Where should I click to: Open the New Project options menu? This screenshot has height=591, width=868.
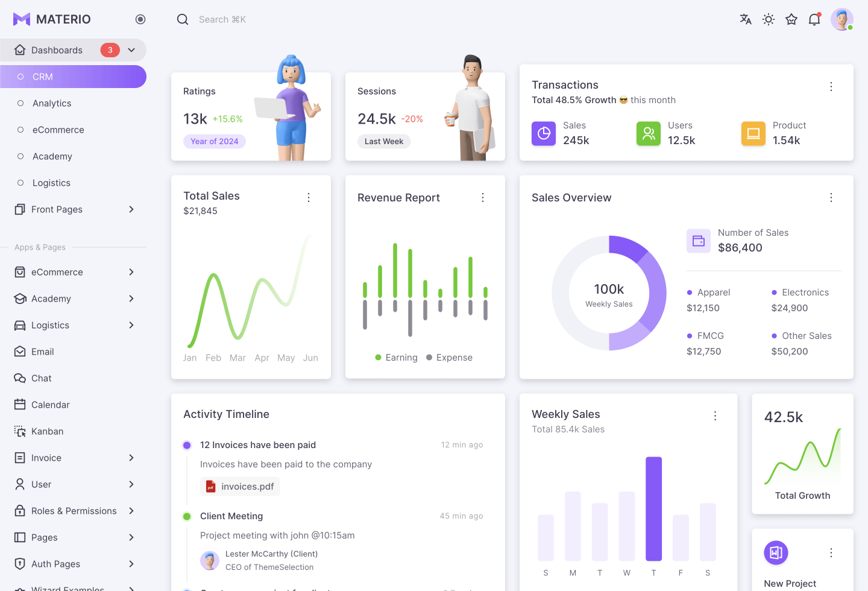click(831, 552)
